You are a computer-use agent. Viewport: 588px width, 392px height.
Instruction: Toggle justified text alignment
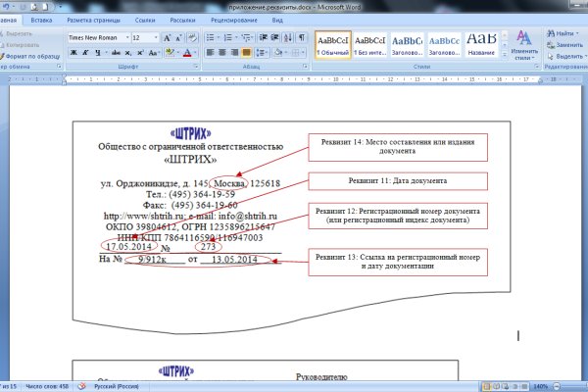point(247,52)
